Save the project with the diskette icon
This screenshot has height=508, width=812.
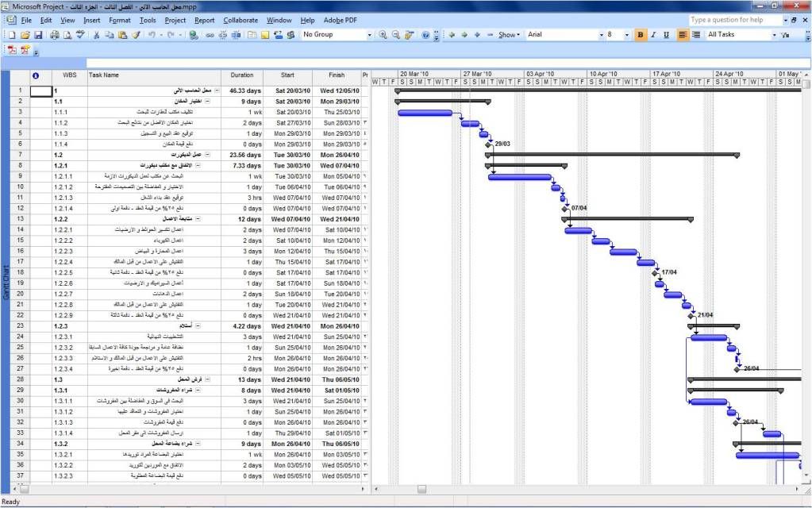coord(38,35)
